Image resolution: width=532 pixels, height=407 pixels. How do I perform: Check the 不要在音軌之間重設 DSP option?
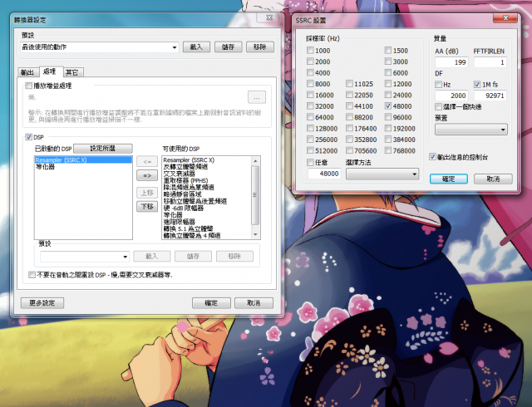32,275
